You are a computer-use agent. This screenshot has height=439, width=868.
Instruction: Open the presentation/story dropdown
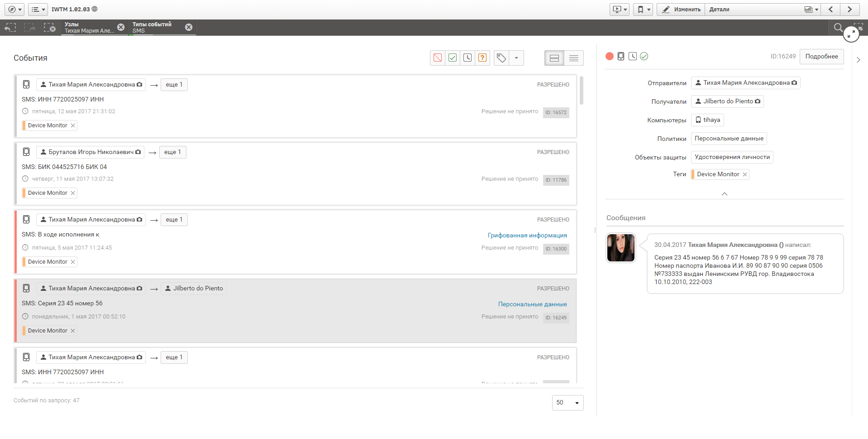coord(620,9)
